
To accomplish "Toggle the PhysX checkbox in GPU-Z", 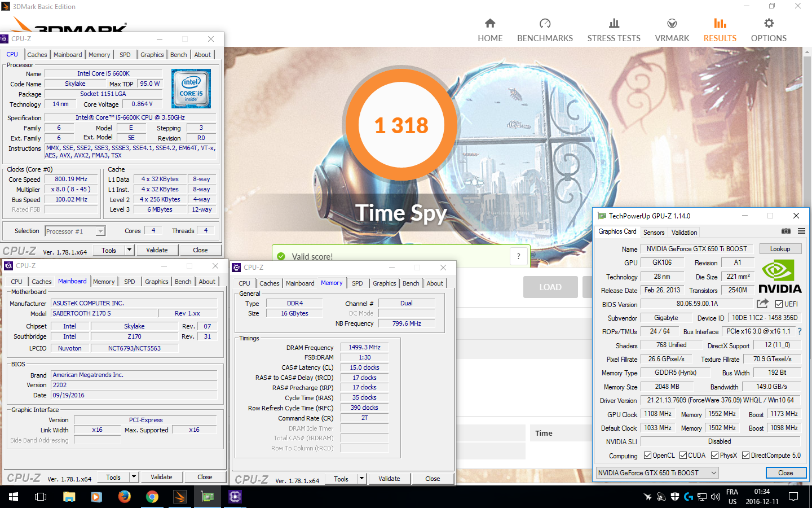I will pos(714,456).
